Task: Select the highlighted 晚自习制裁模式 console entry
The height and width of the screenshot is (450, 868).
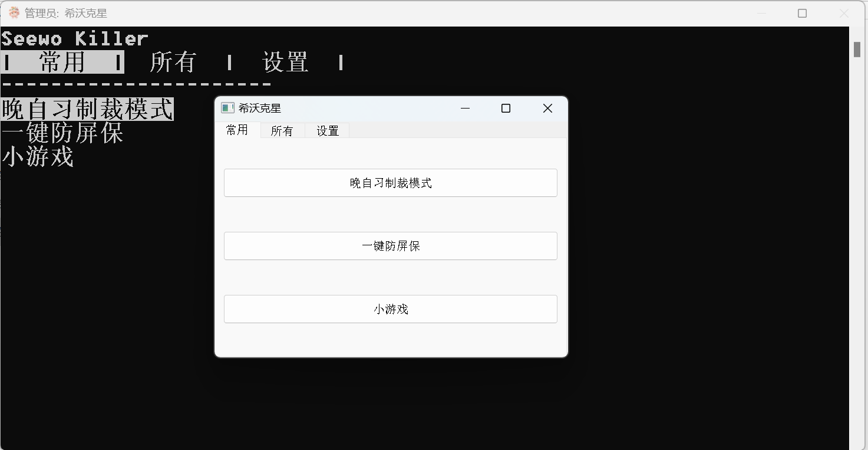Action: point(87,109)
